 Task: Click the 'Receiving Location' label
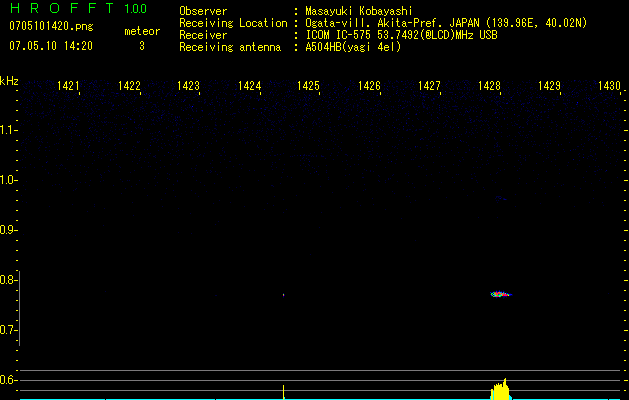click(x=233, y=23)
